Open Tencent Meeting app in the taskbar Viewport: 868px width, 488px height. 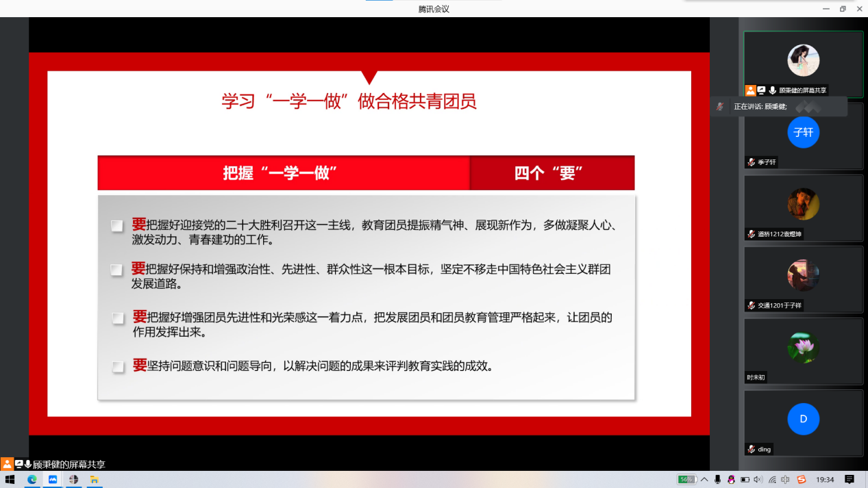53,480
